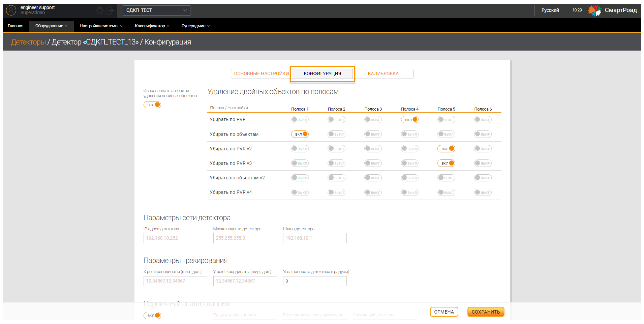Click the Полоса 6 column header
Viewport: 644px width, 324px height.
click(x=483, y=109)
